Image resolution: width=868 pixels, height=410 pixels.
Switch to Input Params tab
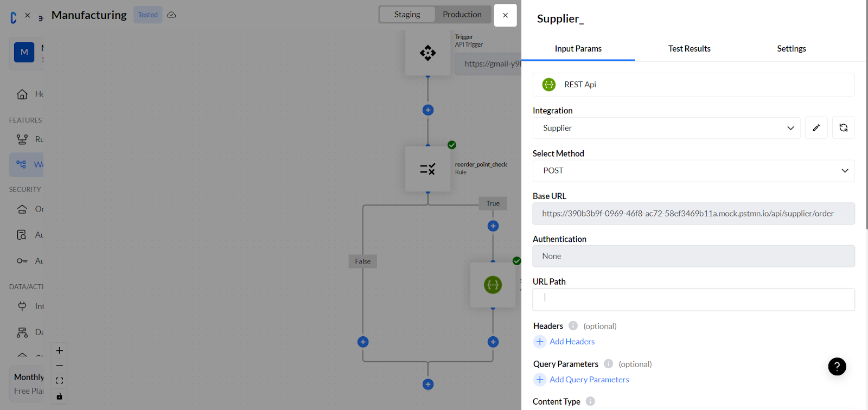pos(578,49)
